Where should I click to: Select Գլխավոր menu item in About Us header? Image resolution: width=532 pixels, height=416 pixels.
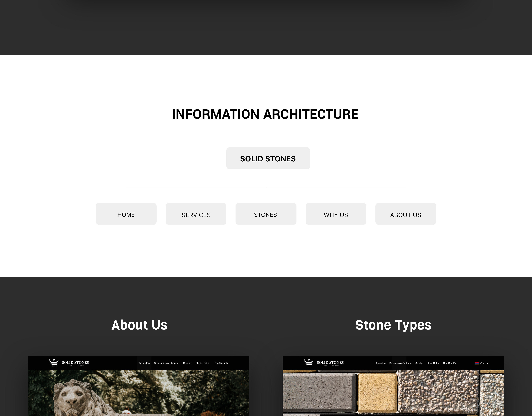[144, 363]
